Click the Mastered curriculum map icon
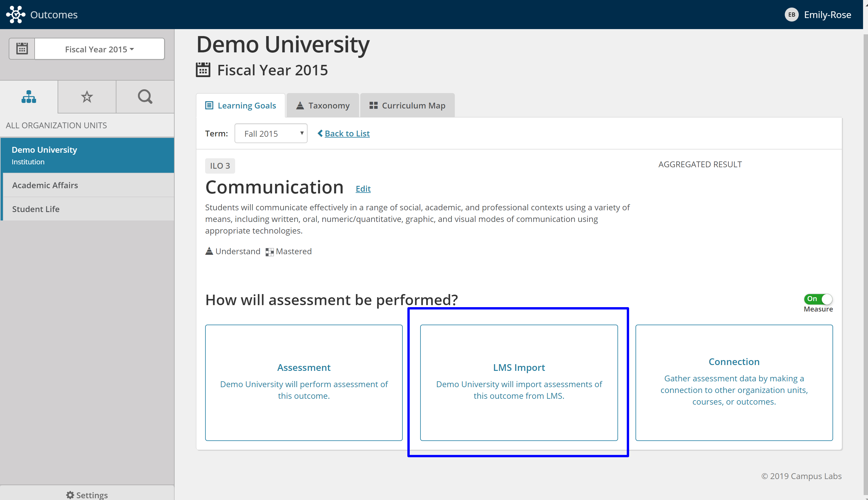868x500 pixels. click(x=270, y=252)
